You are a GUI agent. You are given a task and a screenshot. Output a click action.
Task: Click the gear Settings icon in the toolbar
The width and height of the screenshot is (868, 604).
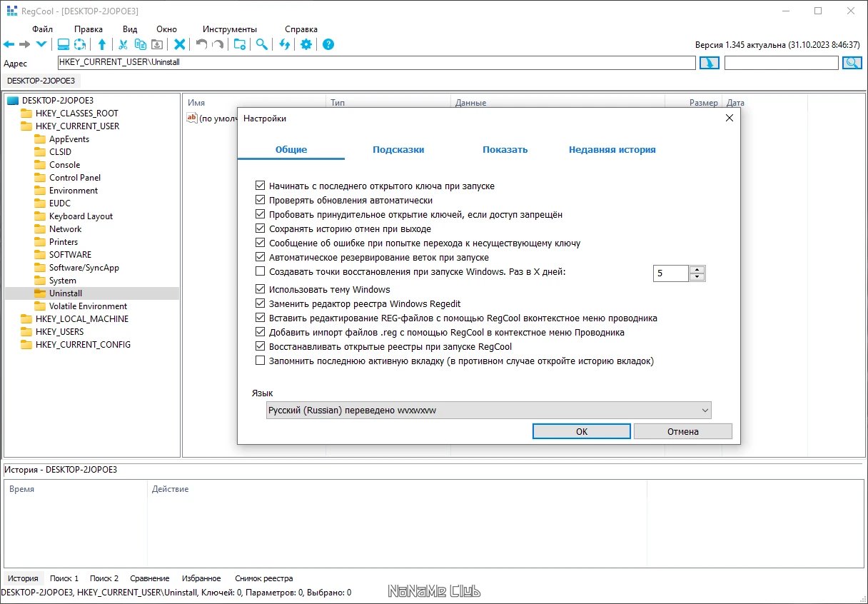(306, 44)
